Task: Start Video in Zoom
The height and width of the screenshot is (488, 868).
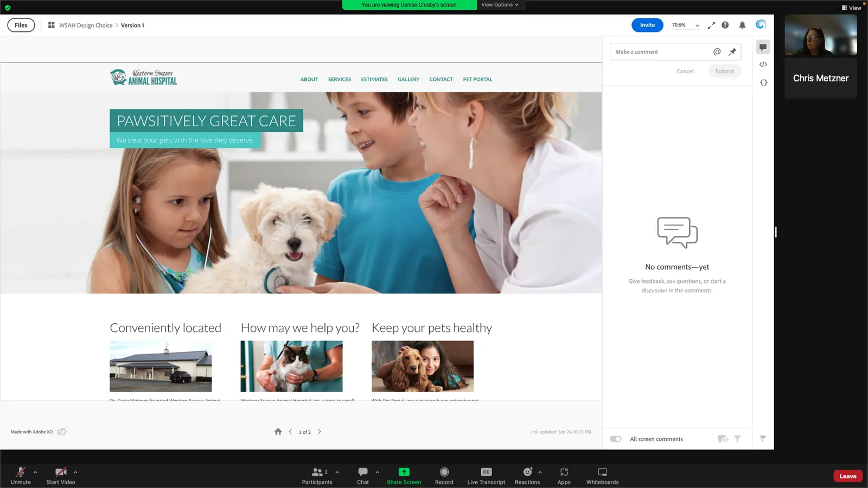Action: [61, 476]
